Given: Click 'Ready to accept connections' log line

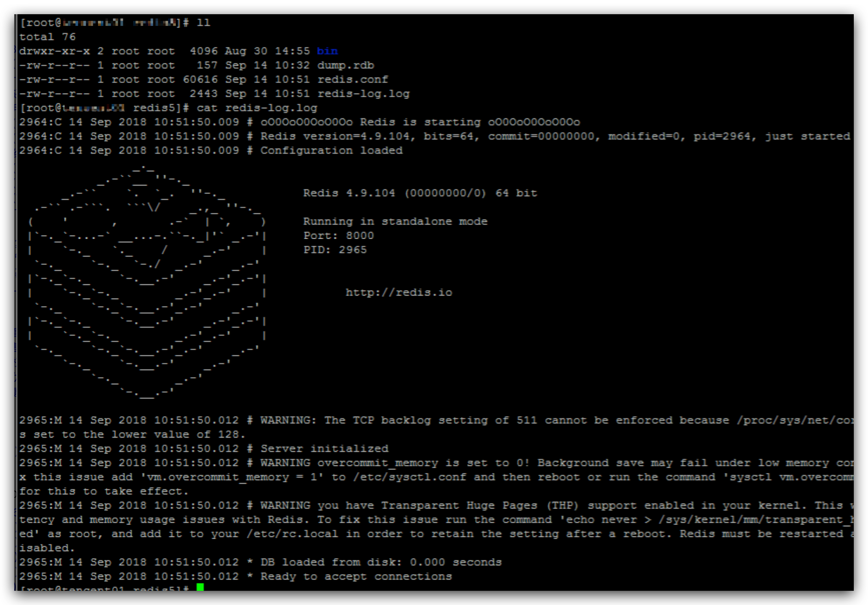Looking at the screenshot, I should click(x=356, y=576).
